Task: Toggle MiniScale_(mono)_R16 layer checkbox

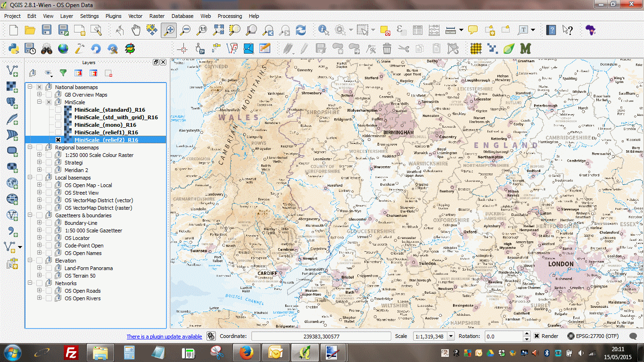Action: tap(58, 125)
